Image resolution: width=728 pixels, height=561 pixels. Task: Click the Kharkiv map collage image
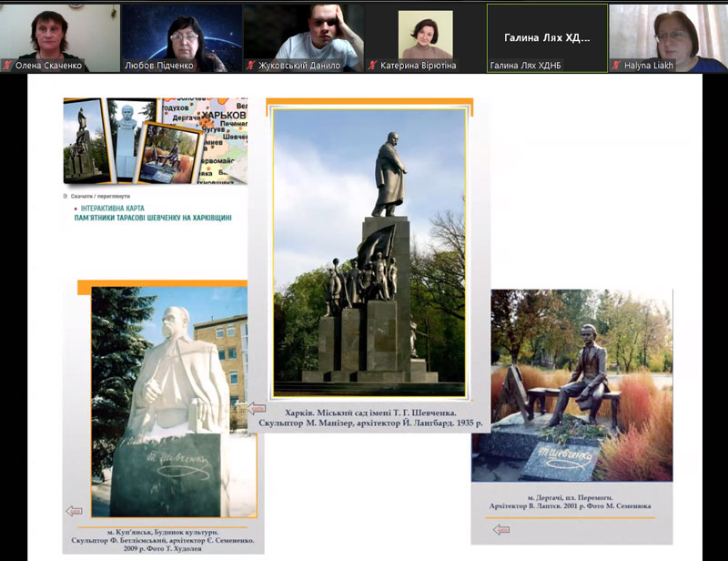[155, 141]
